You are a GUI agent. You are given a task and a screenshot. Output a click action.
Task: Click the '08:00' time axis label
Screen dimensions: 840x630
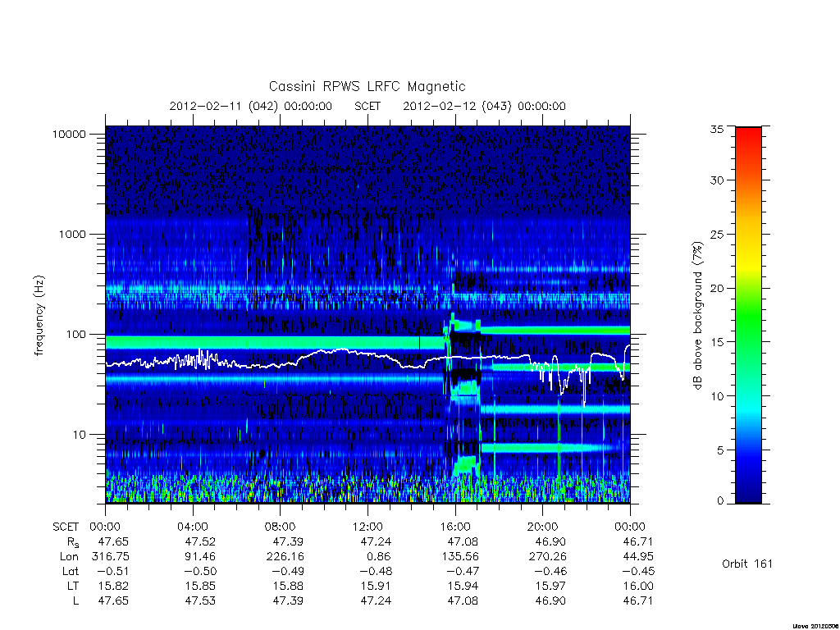click(x=281, y=527)
